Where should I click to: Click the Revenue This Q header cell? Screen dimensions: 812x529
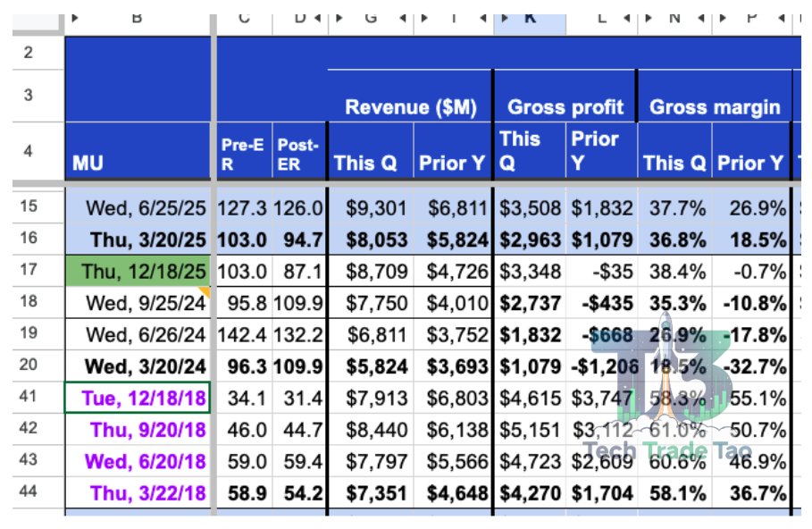pyautogui.click(x=371, y=151)
